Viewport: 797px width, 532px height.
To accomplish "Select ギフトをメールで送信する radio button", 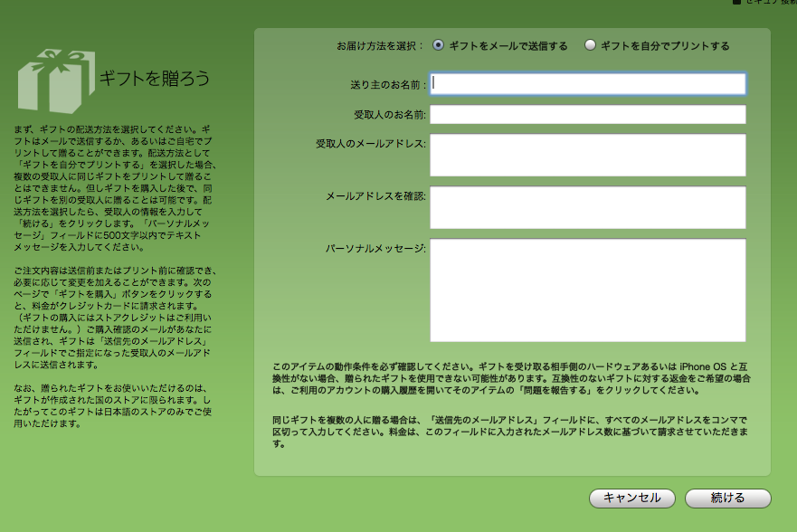I will coord(439,45).
